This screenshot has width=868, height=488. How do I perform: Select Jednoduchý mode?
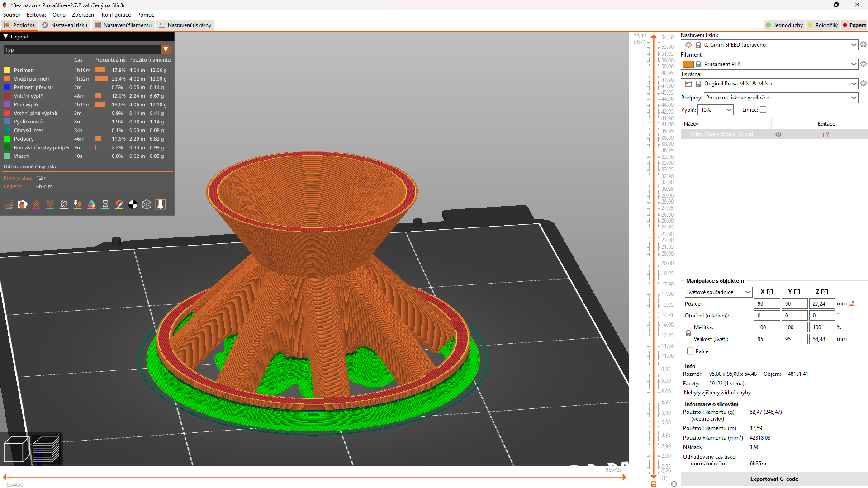(x=784, y=25)
